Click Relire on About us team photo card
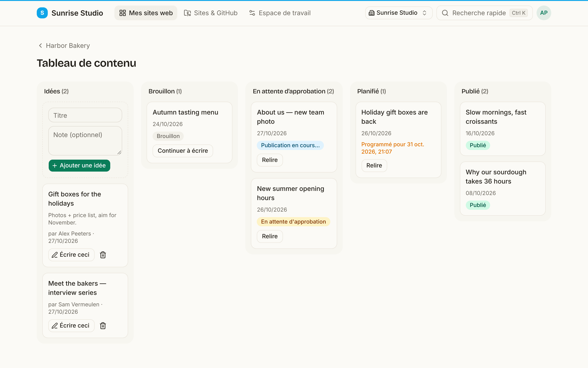The image size is (588, 368). [270, 160]
